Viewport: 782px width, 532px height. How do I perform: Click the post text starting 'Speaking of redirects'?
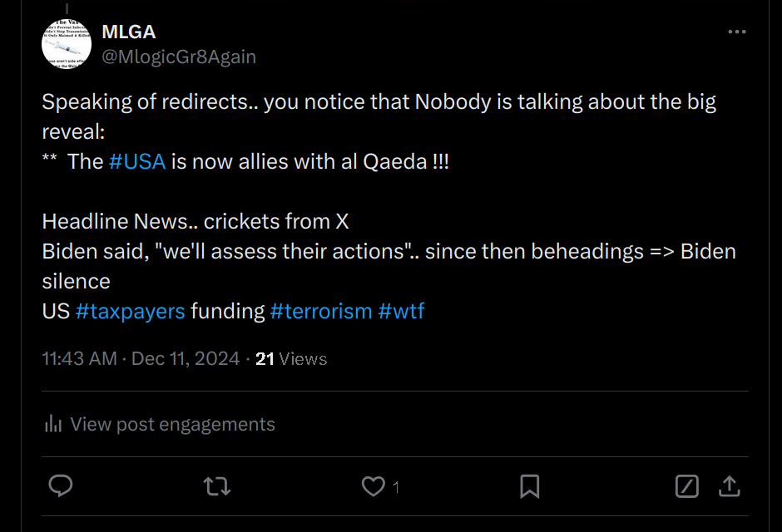click(389, 206)
